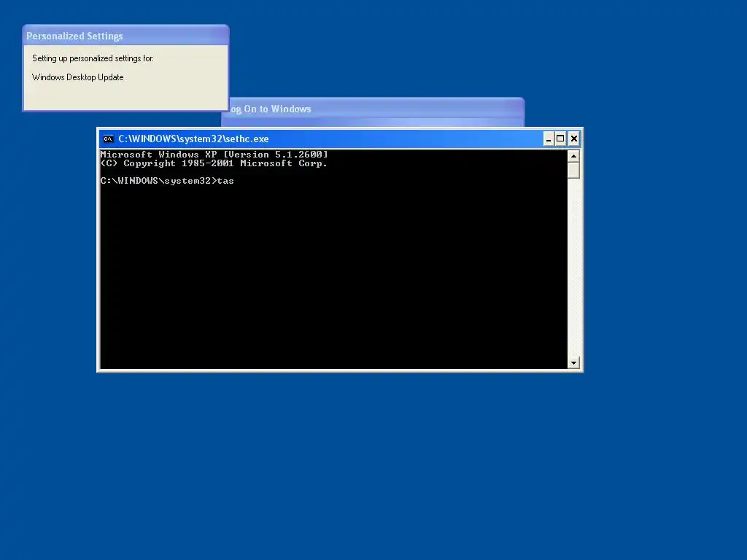Maximize the sethc.exe command window

[561, 139]
